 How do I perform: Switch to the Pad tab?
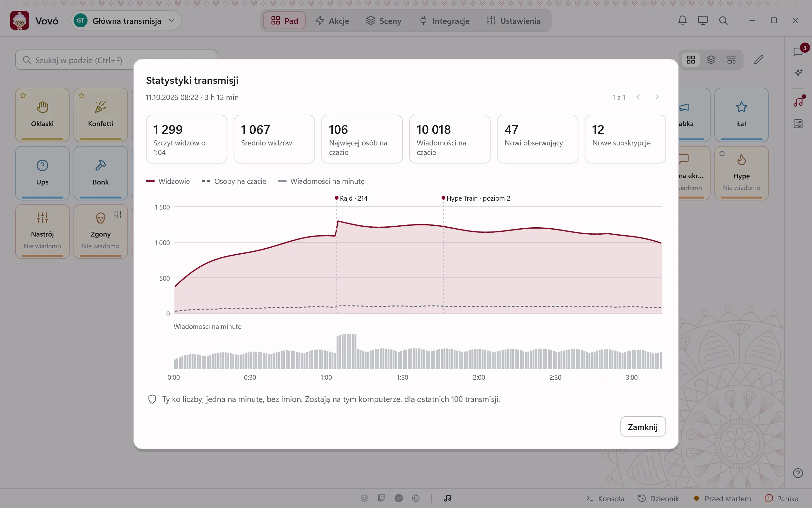[x=285, y=21]
